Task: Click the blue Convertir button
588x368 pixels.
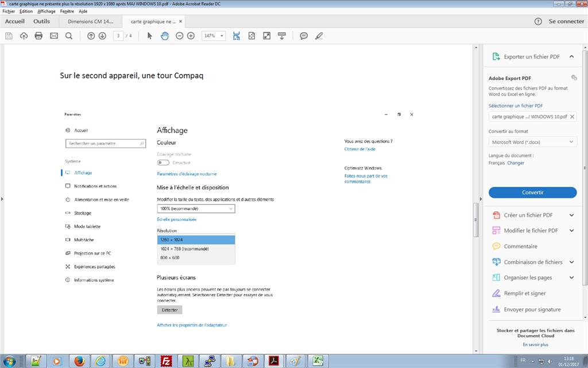Action: click(532, 192)
